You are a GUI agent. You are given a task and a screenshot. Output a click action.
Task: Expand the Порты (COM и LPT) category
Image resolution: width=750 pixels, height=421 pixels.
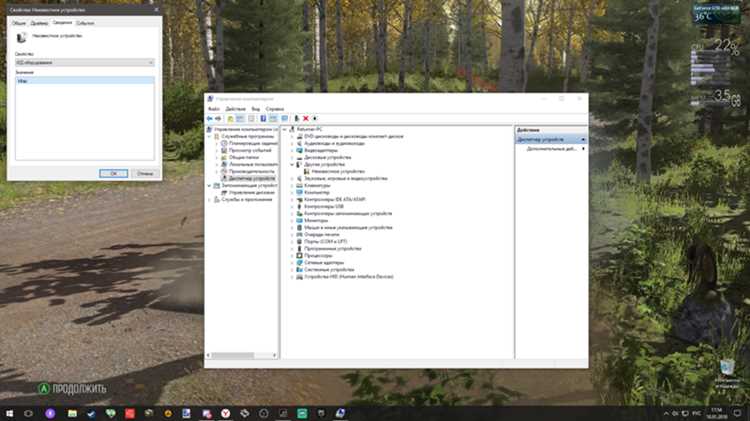(292, 242)
